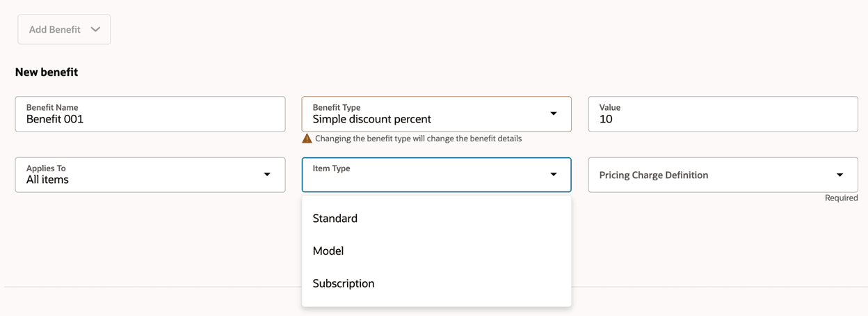Choose Model in the Item Type list
This screenshot has height=316, width=868.
coord(328,251)
